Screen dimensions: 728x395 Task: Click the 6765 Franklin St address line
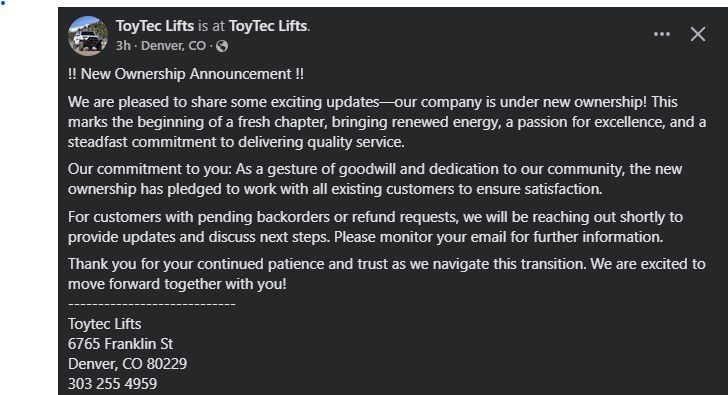point(120,344)
